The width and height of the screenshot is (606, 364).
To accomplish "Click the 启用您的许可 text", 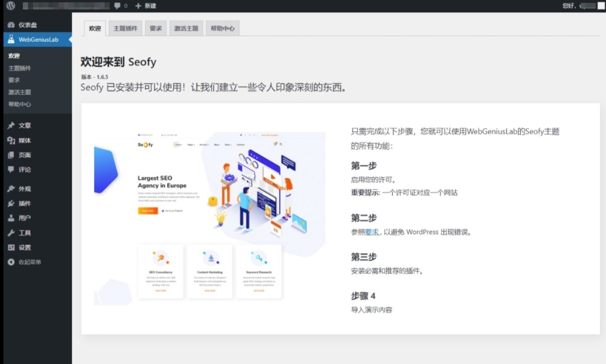I will tap(373, 180).
